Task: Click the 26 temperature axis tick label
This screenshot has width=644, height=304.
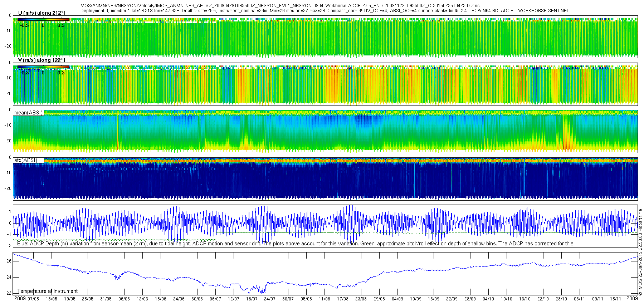Action: coord(9,261)
